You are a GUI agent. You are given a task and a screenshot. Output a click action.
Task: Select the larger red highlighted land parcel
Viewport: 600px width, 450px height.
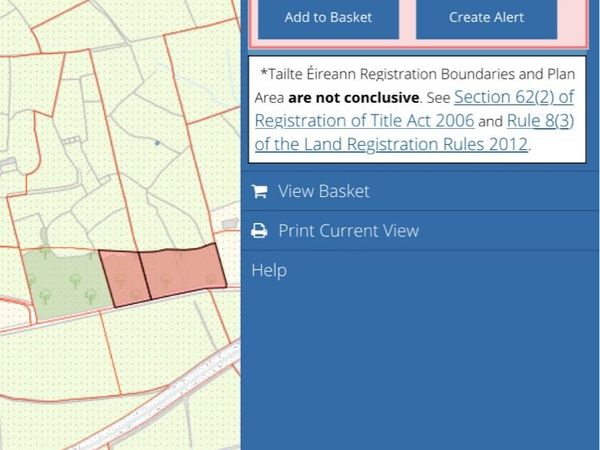pos(183,272)
